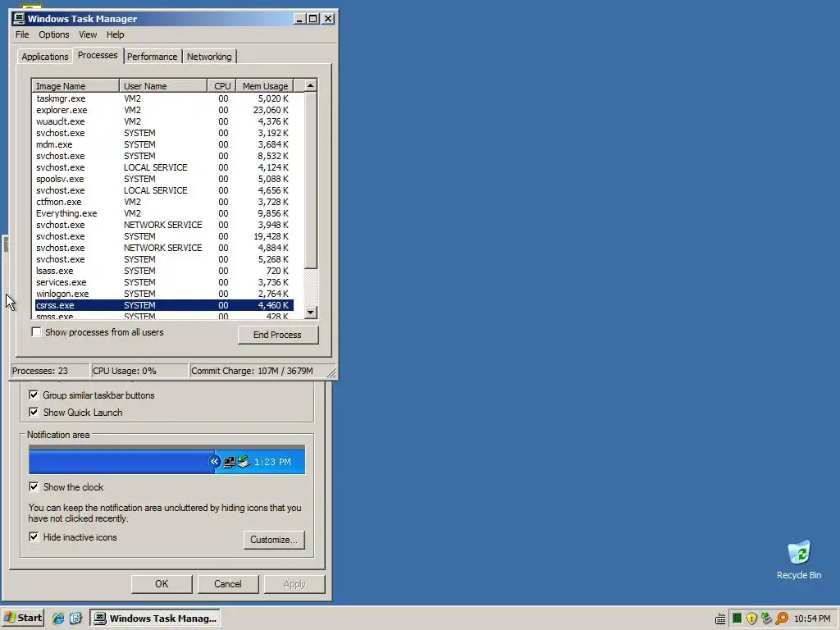Launch Internet Explorer from Quick Launch
Screen dimensions: 840x630
click(58, 618)
